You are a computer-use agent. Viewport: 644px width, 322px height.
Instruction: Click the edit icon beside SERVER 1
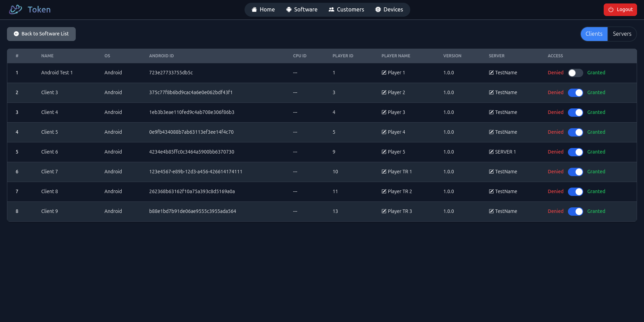(491, 152)
